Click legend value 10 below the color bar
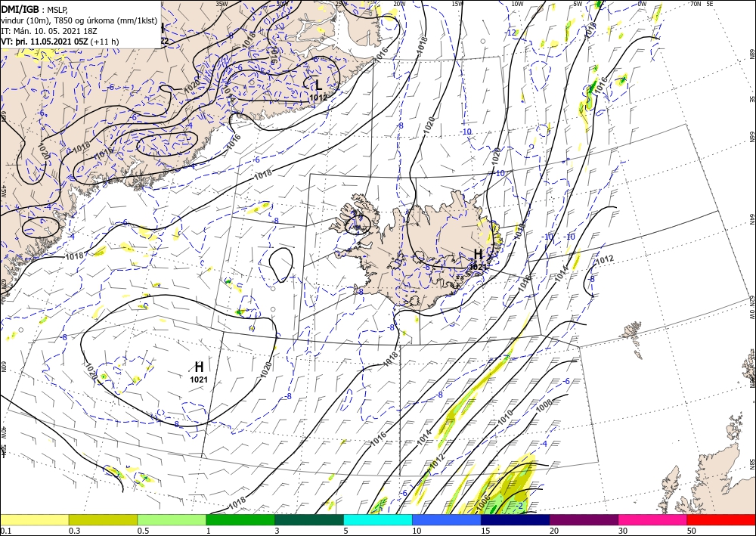 (x=417, y=531)
